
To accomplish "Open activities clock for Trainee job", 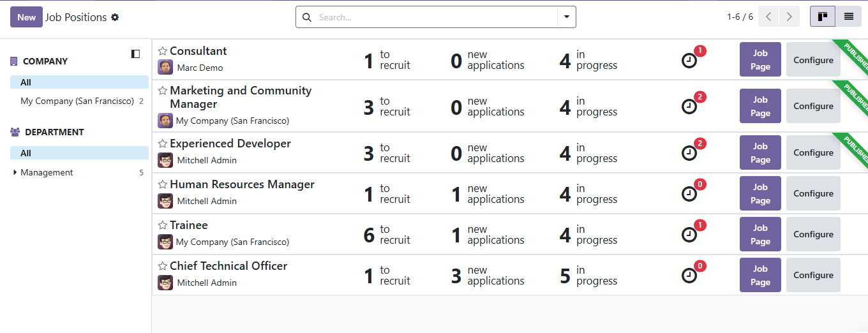I will click(689, 234).
